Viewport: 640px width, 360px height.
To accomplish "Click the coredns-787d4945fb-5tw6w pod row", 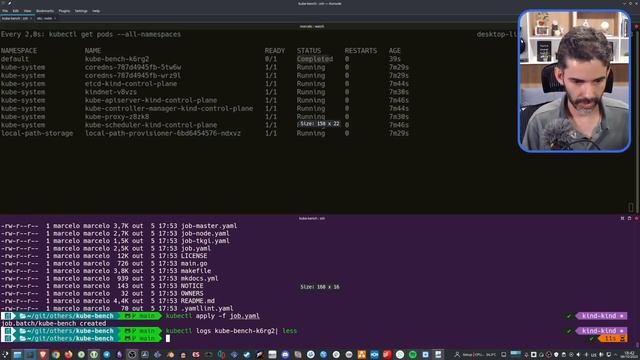I will point(204,67).
